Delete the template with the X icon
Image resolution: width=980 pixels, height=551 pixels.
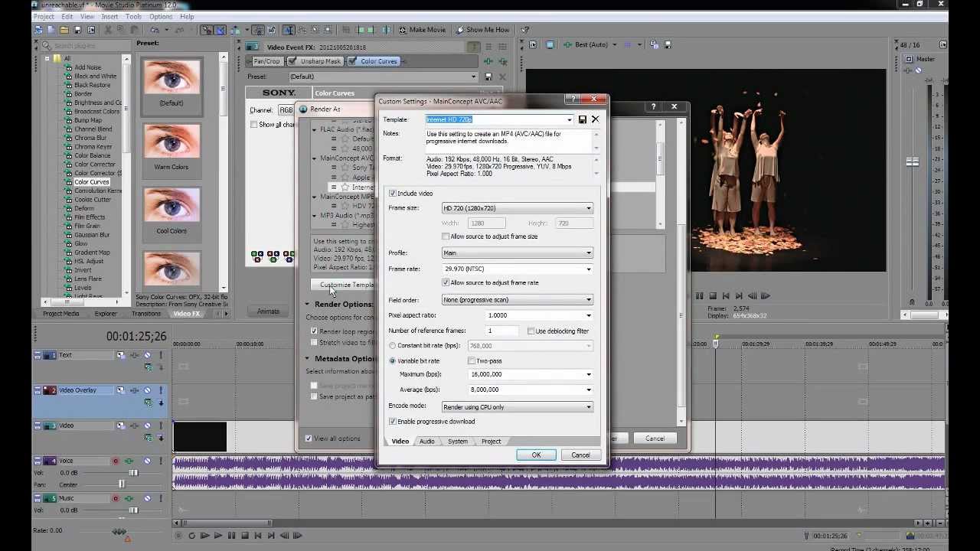595,119
